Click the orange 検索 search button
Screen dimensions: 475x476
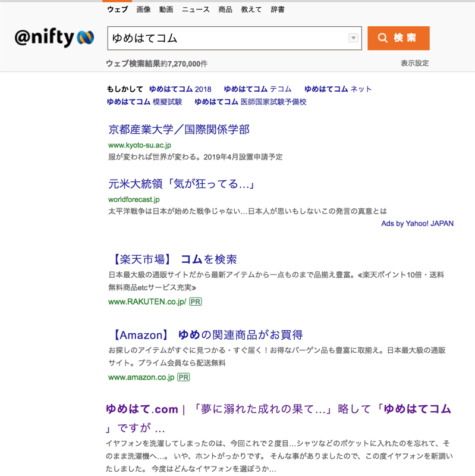[398, 38]
